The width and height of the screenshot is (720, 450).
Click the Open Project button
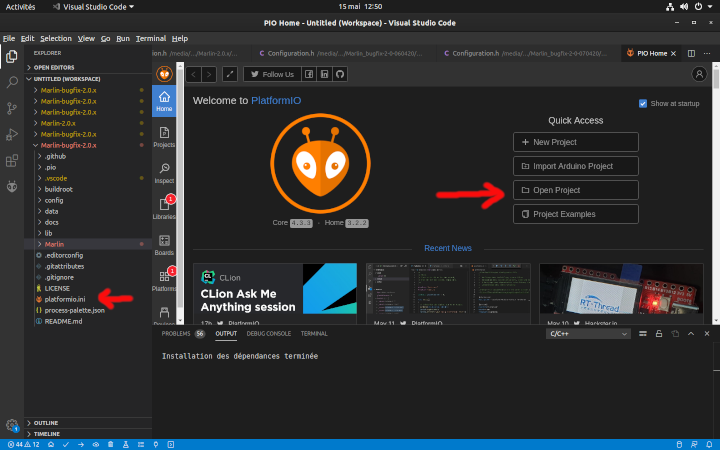pyautogui.click(x=575, y=190)
